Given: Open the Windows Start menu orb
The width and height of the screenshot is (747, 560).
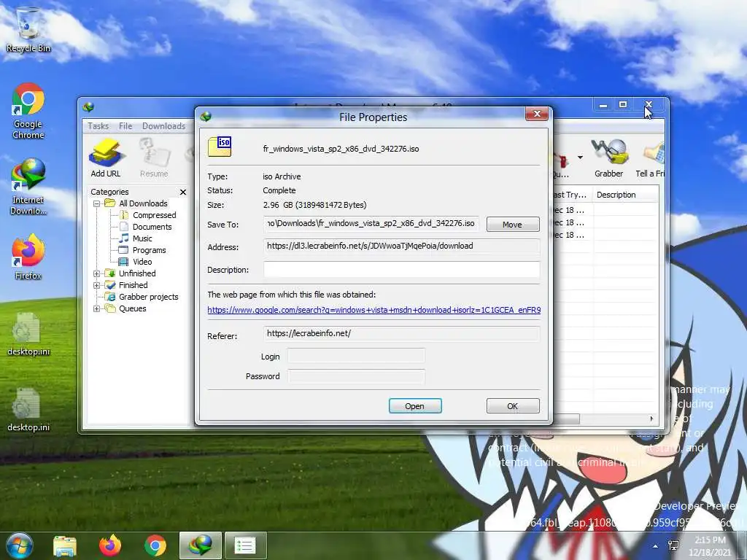Looking at the screenshot, I should pyautogui.click(x=19, y=545).
